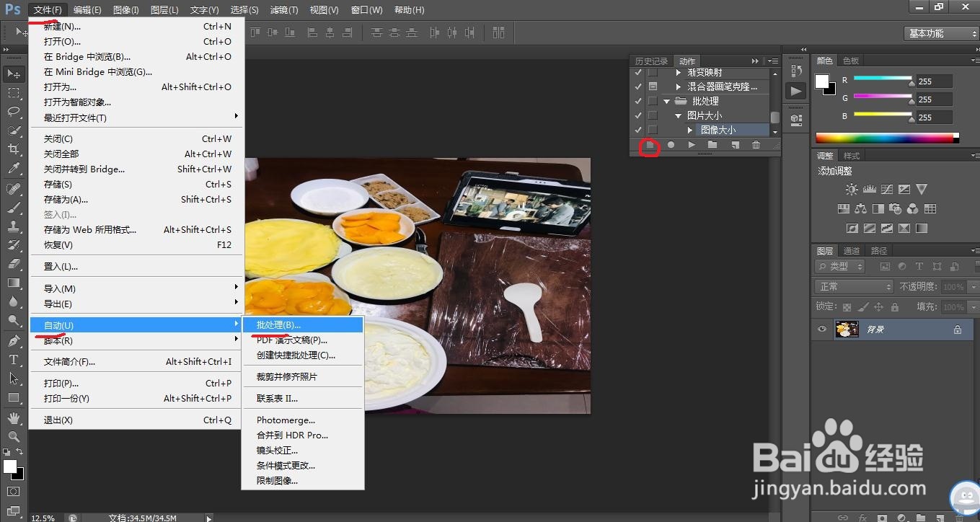Select the Horizontal Type tool

click(14, 360)
